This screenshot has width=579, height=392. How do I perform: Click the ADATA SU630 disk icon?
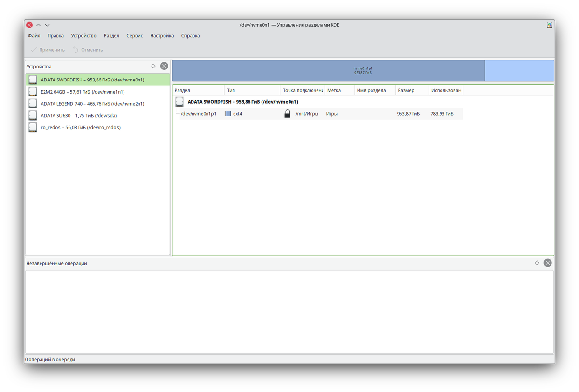33,116
